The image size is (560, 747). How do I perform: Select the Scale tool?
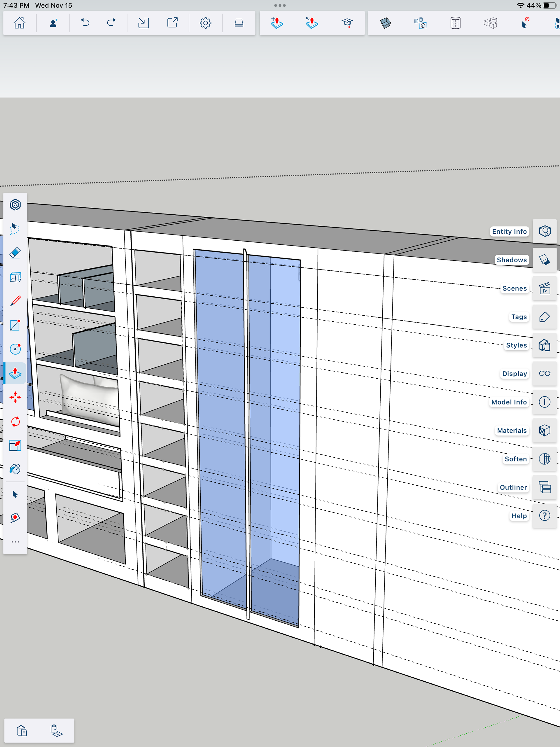[15, 445]
